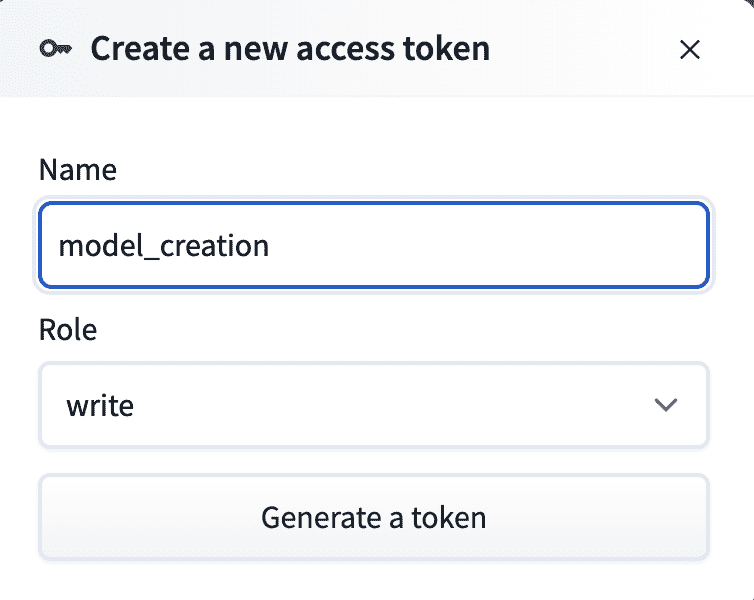Click the token key symbol beside title
Viewport: 754px width, 600px height.
click(55, 49)
